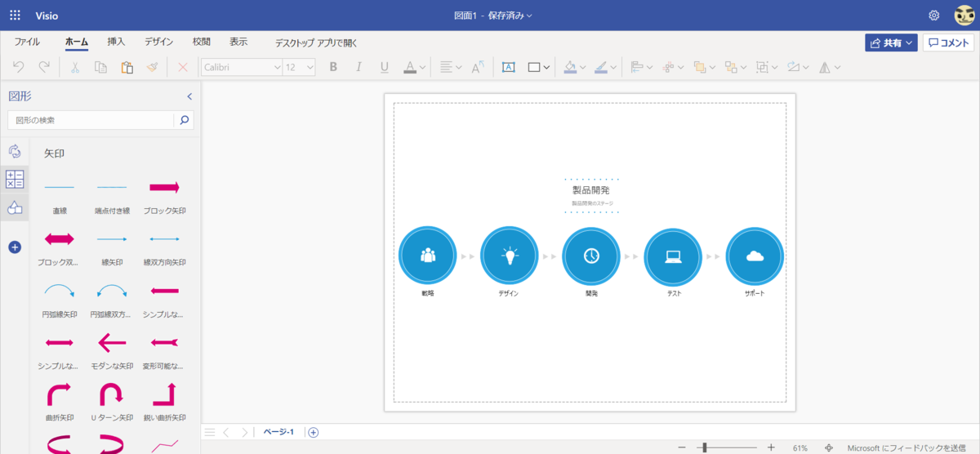980x454 pixels.
Task: Click the 図形の検索 search field
Action: [91, 120]
